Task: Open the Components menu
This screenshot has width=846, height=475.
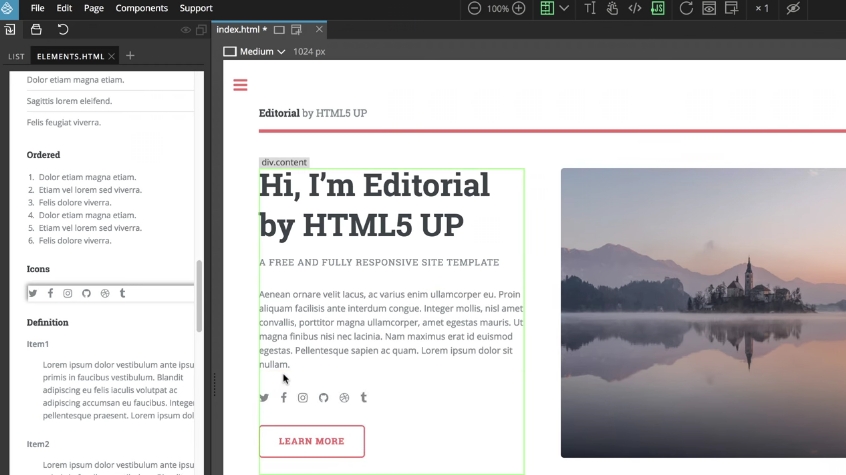Action: click(x=141, y=8)
